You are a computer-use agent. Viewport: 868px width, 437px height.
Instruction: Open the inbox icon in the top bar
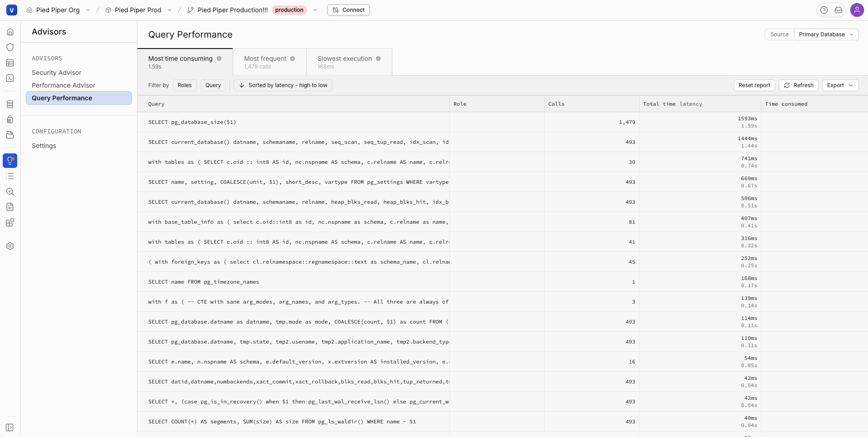839,10
